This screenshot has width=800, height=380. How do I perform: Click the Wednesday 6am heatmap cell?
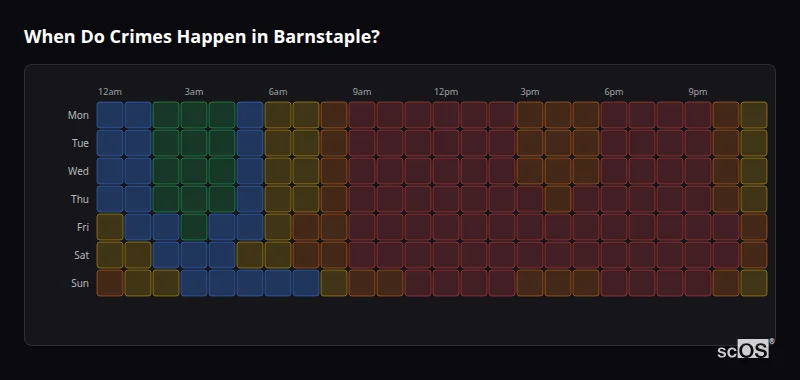278,171
